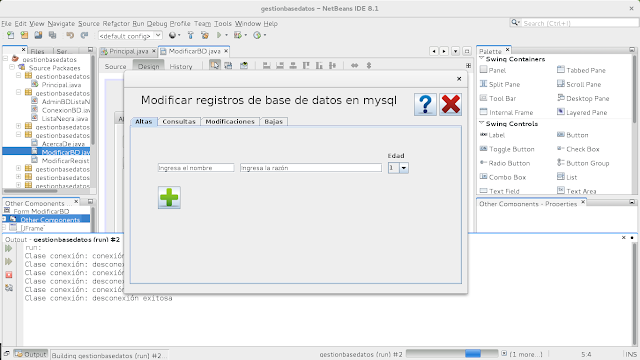Collapse the Source Packages node

[12, 67]
